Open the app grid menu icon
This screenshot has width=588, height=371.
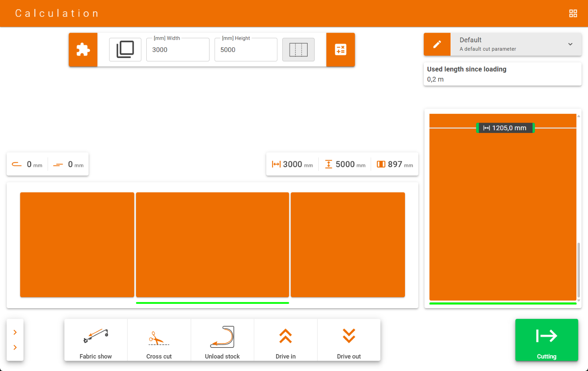coord(573,14)
